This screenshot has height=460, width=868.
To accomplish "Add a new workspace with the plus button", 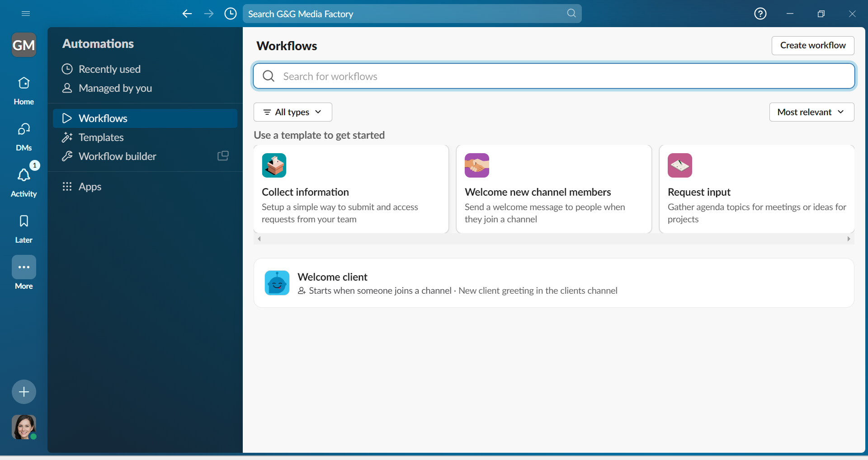I will (24, 391).
